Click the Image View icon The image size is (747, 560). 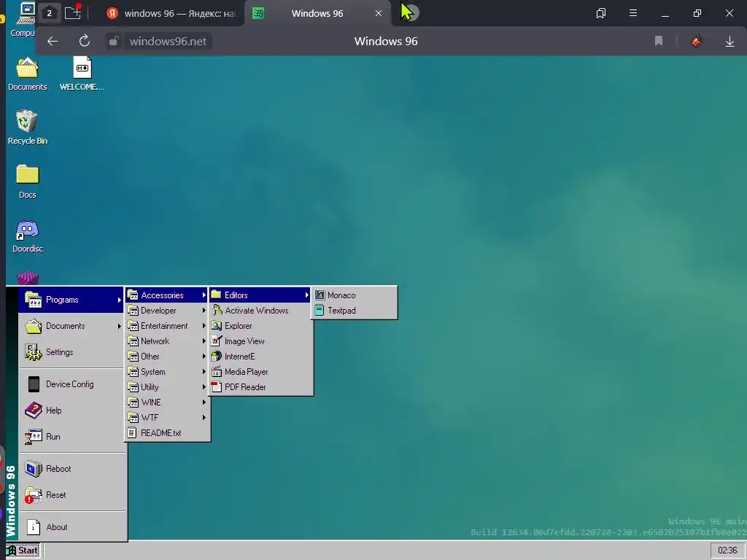(217, 341)
